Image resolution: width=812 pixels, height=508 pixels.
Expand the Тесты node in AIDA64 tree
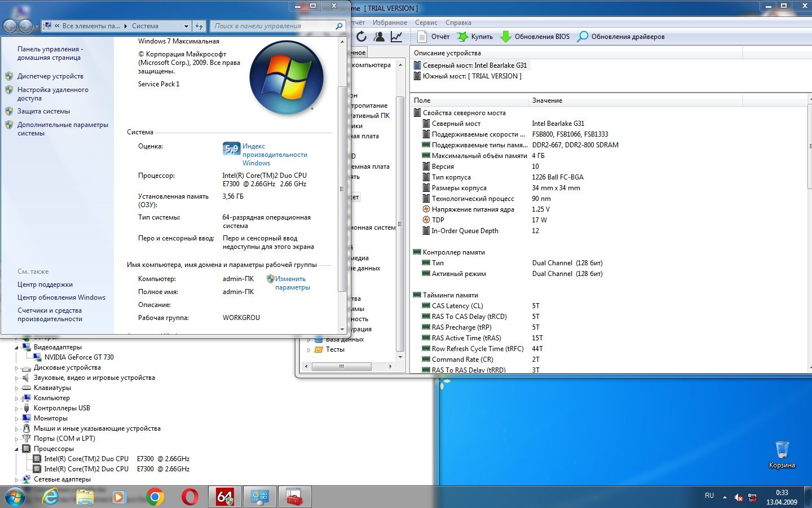point(308,350)
